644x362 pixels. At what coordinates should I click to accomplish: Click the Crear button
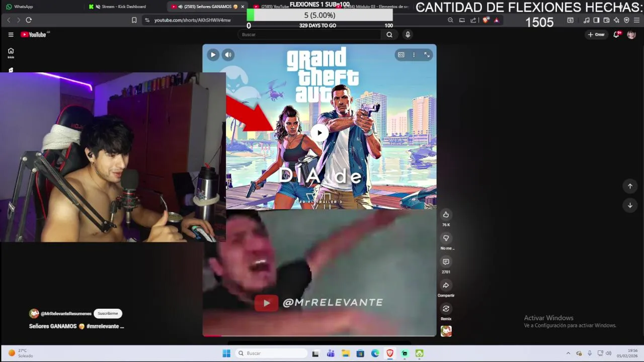pos(596,35)
